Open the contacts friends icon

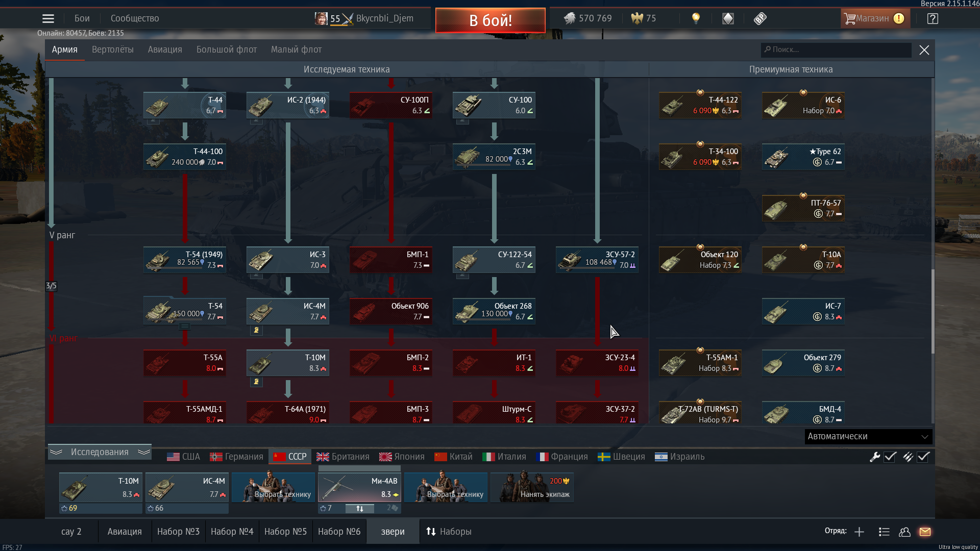(x=904, y=532)
